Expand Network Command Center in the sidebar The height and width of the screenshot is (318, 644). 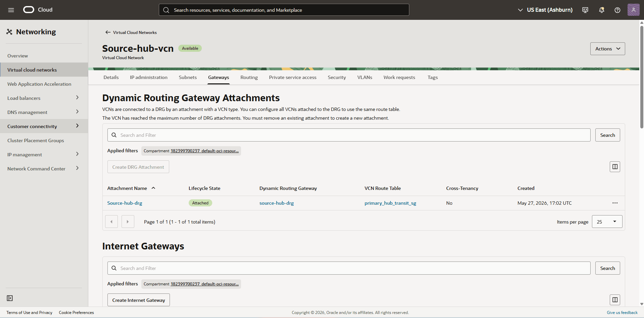tap(77, 168)
